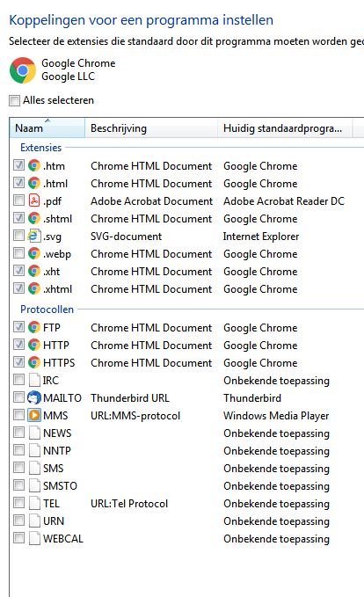364x597 pixels.
Task: Click the blank file icon beside IRC
Action: (x=34, y=380)
